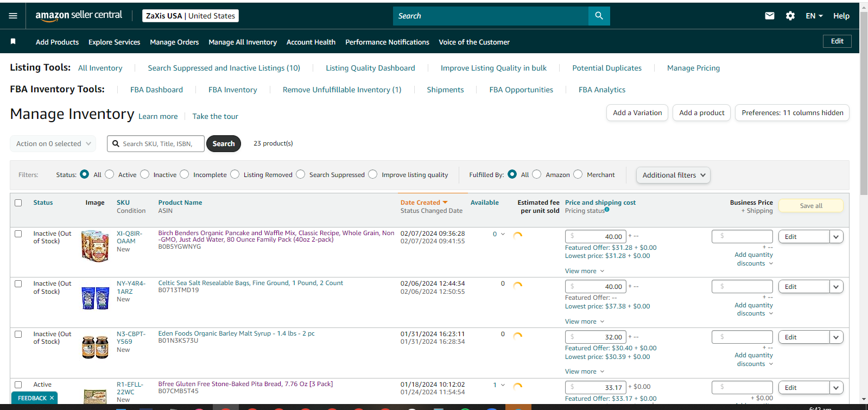Open Manage Orders menu
This screenshot has height=410, width=868.
174,42
